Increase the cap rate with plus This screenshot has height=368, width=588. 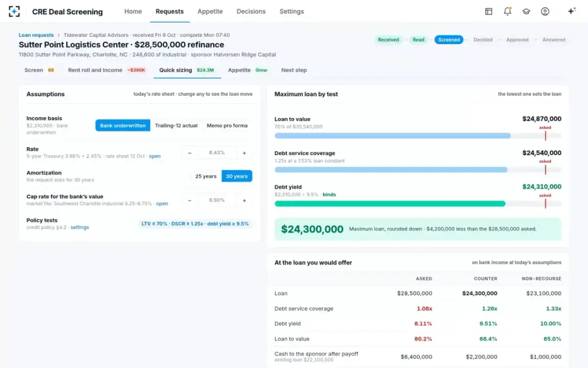click(x=245, y=200)
